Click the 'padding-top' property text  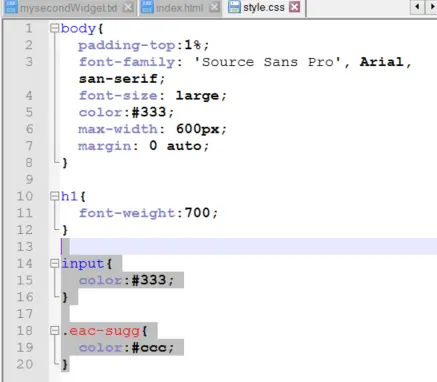[x=127, y=45]
